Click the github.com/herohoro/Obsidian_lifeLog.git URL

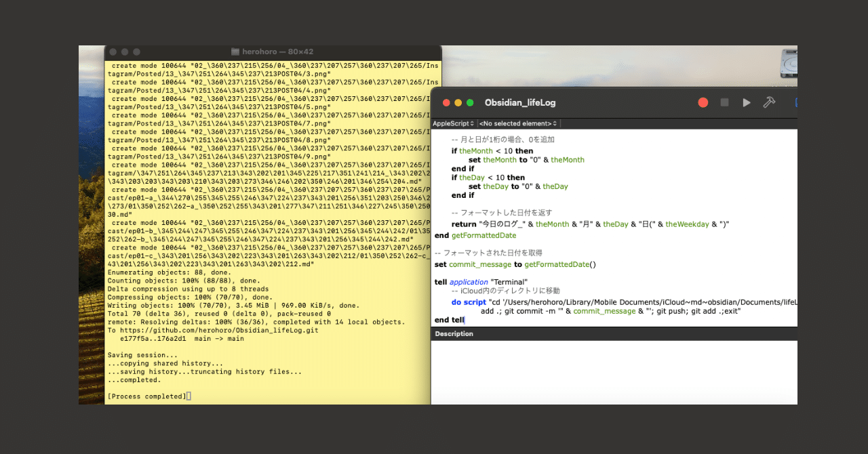219,331
